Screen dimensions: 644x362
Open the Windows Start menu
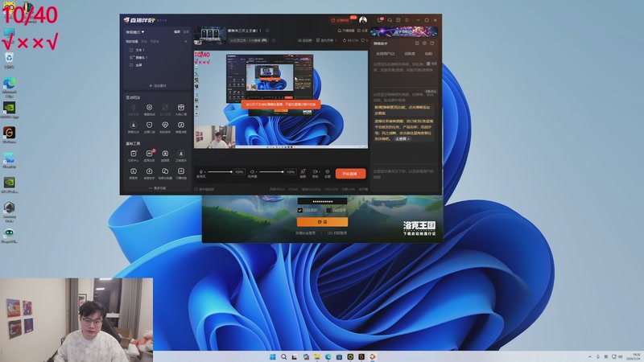tap(272, 356)
